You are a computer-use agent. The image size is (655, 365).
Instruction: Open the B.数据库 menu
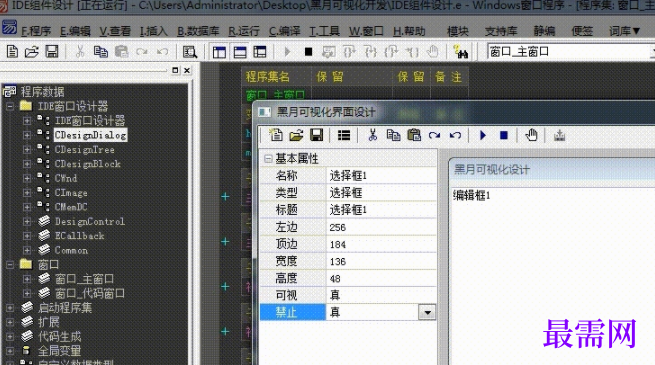click(198, 31)
